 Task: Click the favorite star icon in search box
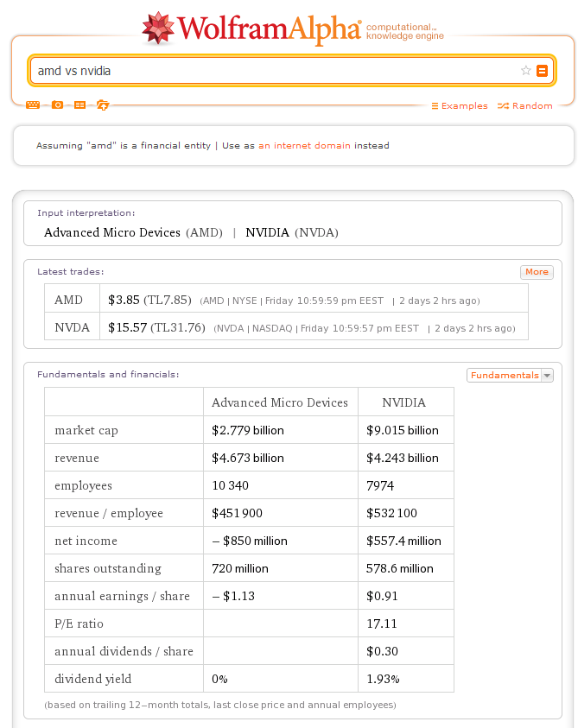pos(525,71)
